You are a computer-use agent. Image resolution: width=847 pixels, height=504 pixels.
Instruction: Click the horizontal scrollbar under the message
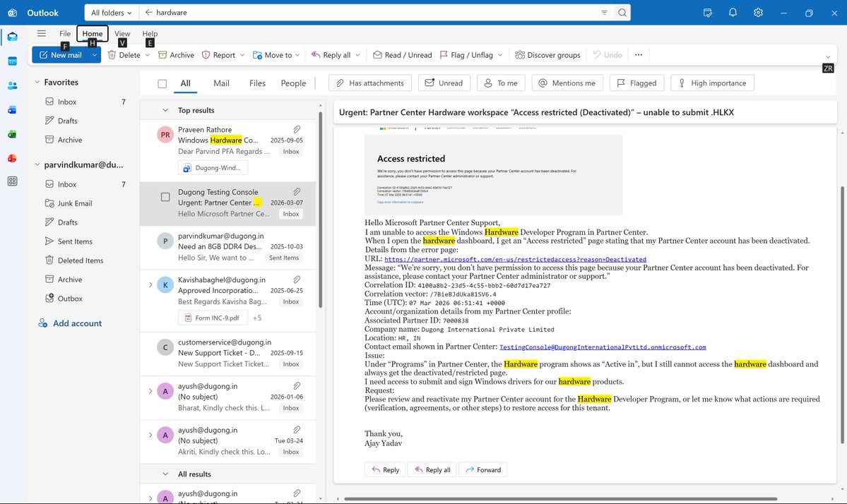point(561,499)
